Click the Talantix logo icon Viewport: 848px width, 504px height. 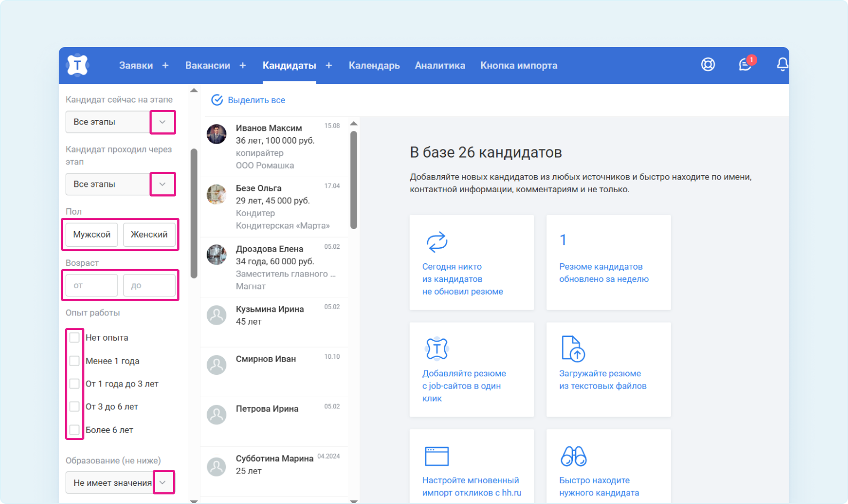pyautogui.click(x=77, y=65)
